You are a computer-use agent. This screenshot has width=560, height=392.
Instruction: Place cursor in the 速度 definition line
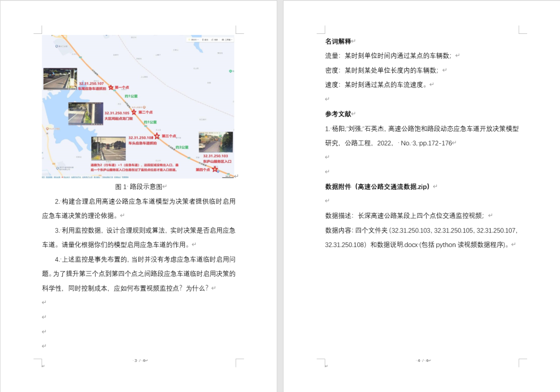377,85
